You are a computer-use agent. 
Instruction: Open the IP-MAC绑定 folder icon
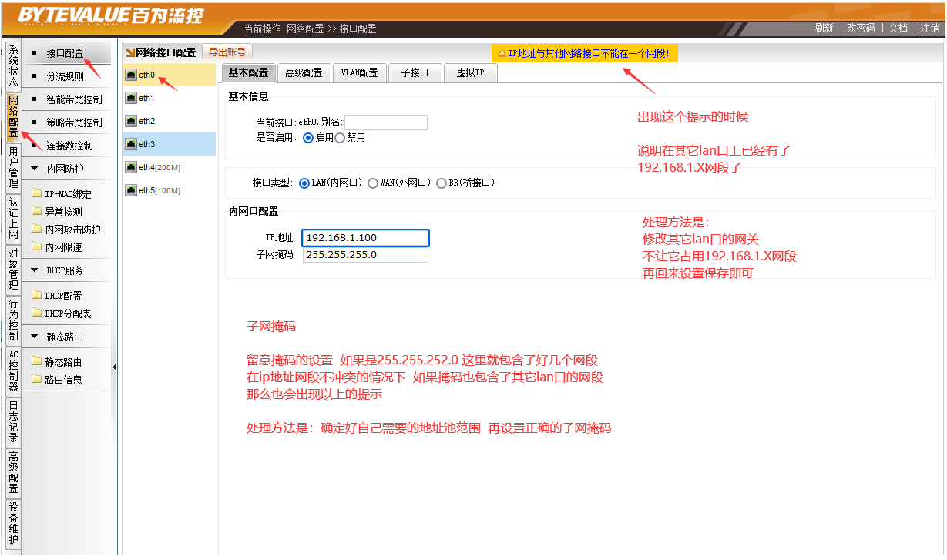pyautogui.click(x=36, y=194)
